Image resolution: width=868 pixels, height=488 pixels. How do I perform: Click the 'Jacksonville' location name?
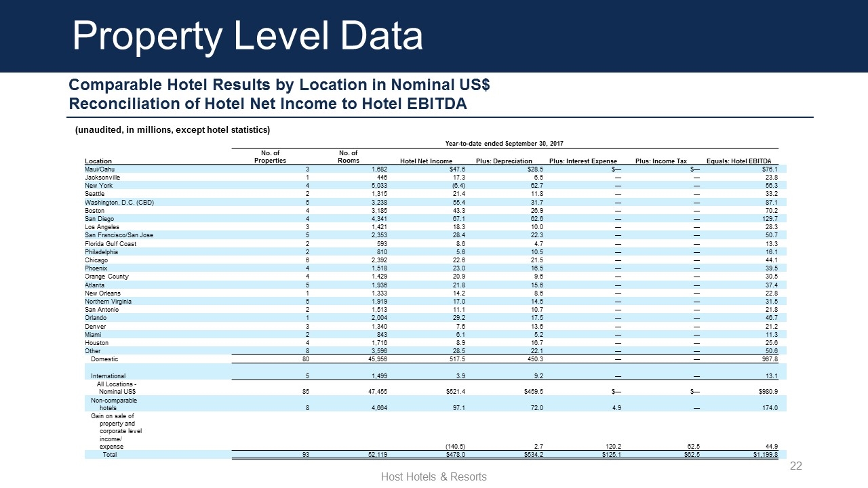point(102,177)
